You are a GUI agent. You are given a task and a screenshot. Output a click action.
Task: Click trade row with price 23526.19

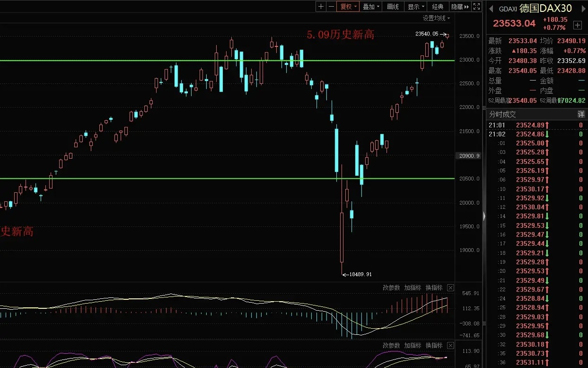coord(537,171)
